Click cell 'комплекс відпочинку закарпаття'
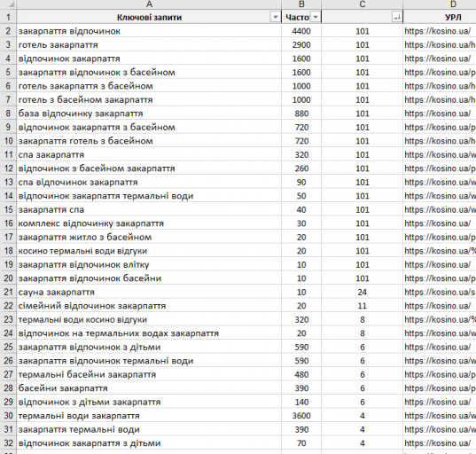The width and height of the screenshot is (476, 454). pyautogui.click(x=149, y=223)
